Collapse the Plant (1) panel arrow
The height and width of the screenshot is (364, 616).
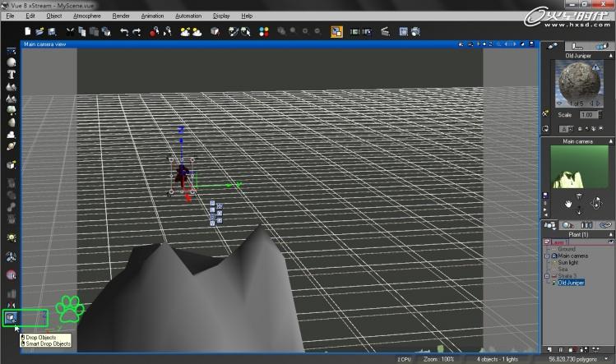click(610, 234)
